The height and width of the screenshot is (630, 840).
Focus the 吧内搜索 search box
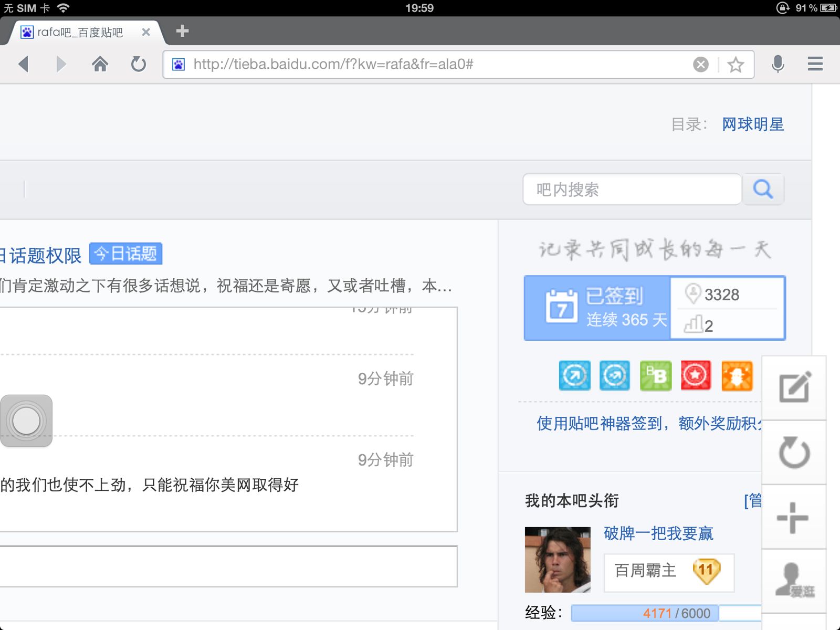click(632, 189)
